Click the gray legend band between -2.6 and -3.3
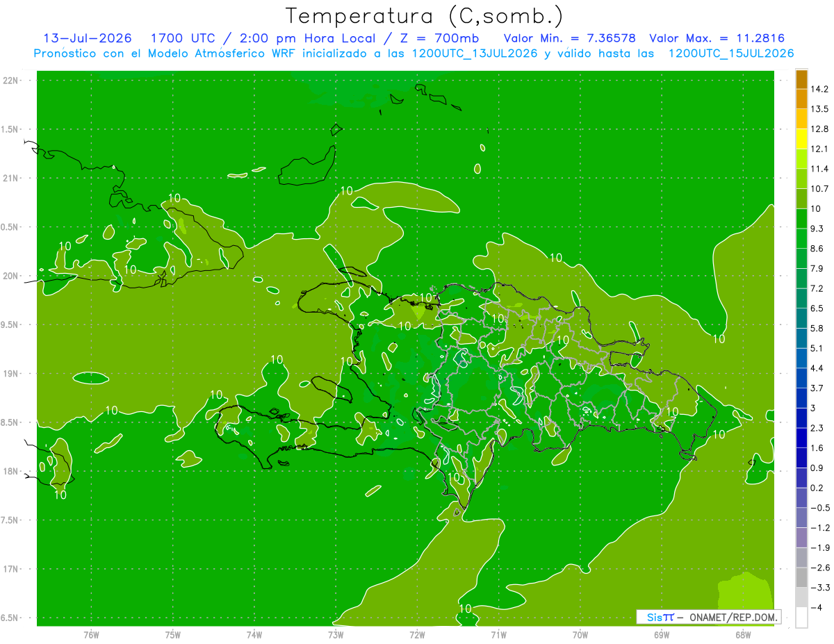 click(801, 577)
